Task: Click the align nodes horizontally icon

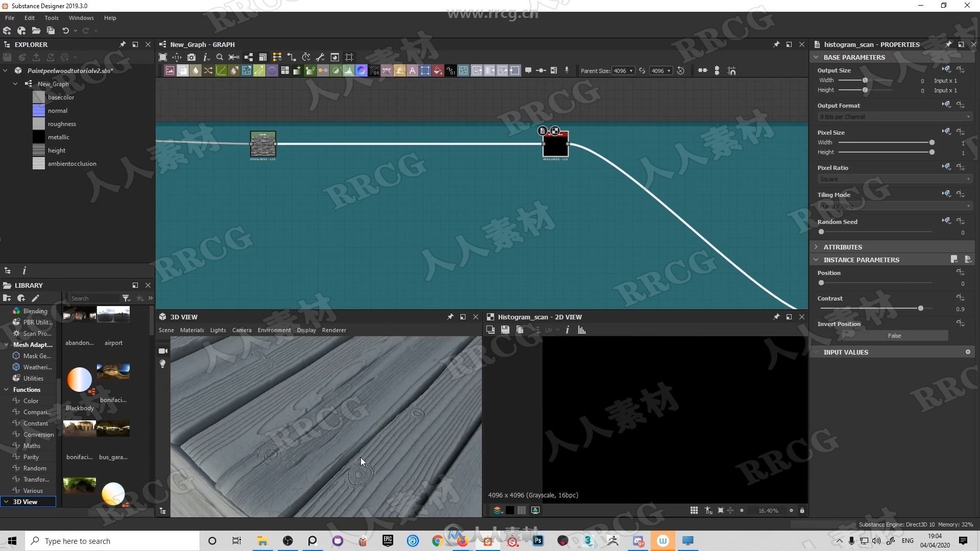Action: 703,71
